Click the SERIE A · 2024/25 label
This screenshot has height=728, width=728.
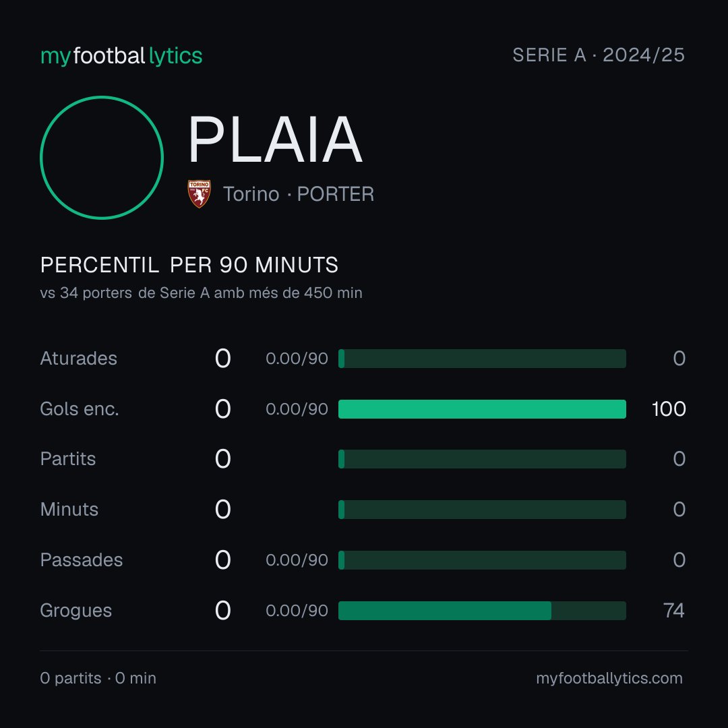[599, 55]
